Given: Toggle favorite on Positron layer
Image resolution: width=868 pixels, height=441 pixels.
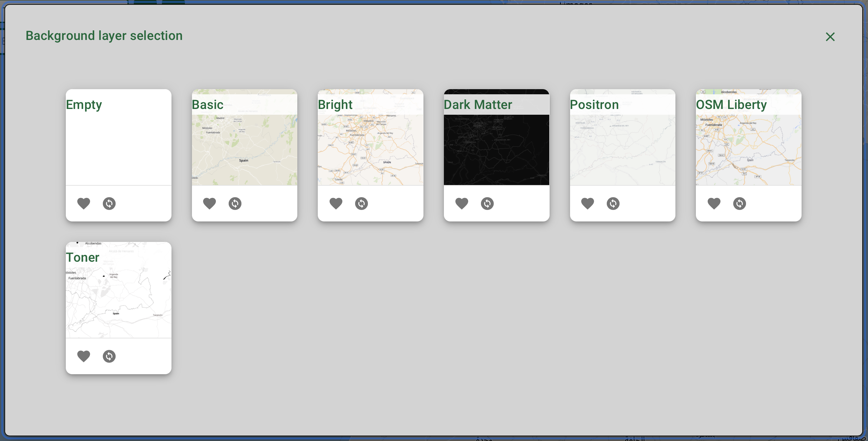Looking at the screenshot, I should pyautogui.click(x=588, y=203).
